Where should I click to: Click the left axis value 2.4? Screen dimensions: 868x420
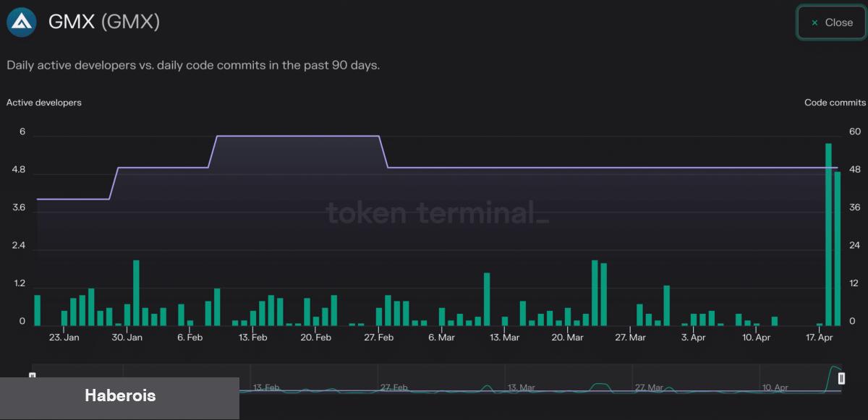click(x=18, y=246)
